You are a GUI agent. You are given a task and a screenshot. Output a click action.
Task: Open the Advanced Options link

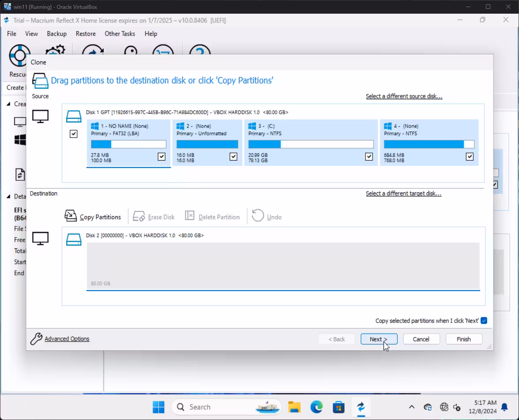(x=67, y=339)
